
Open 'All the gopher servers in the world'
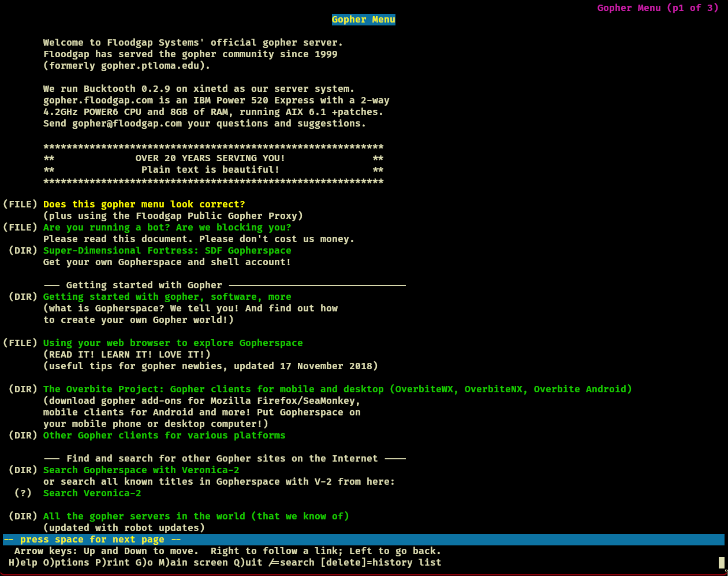point(196,516)
